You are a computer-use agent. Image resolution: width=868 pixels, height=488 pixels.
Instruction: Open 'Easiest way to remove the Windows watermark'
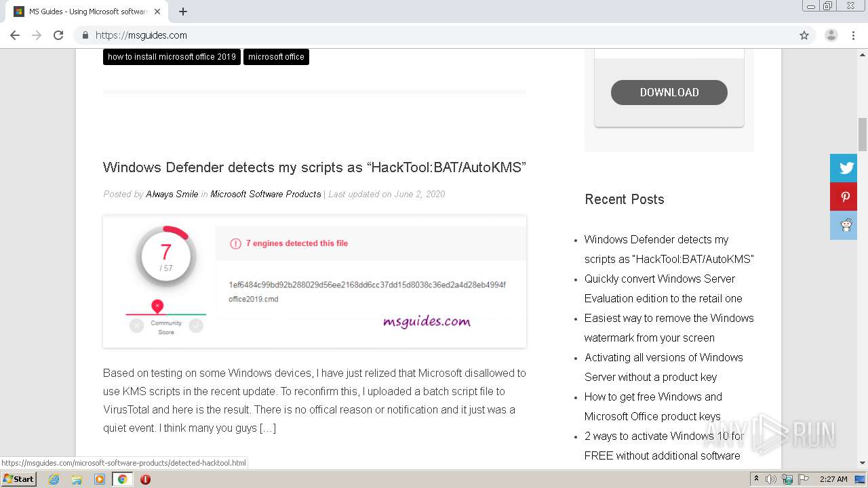669,328
